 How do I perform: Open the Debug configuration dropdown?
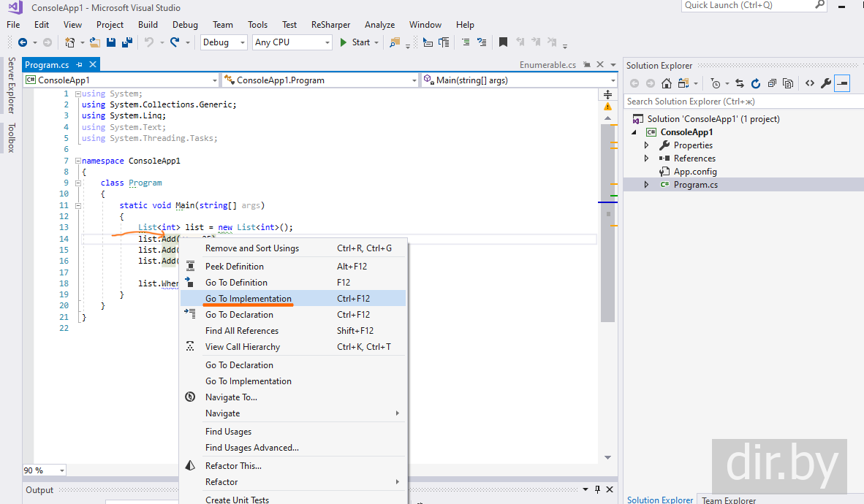click(223, 42)
